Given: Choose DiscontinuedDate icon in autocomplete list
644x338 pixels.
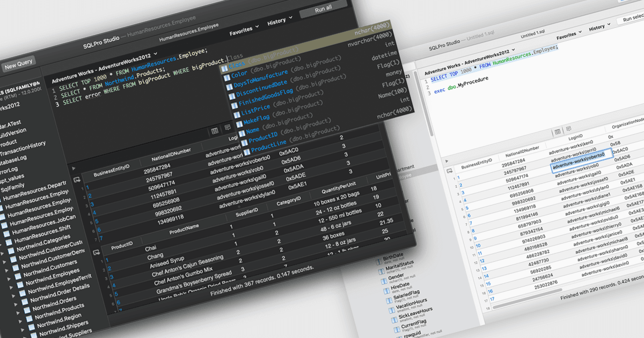Looking at the screenshot, I should tap(231, 97).
